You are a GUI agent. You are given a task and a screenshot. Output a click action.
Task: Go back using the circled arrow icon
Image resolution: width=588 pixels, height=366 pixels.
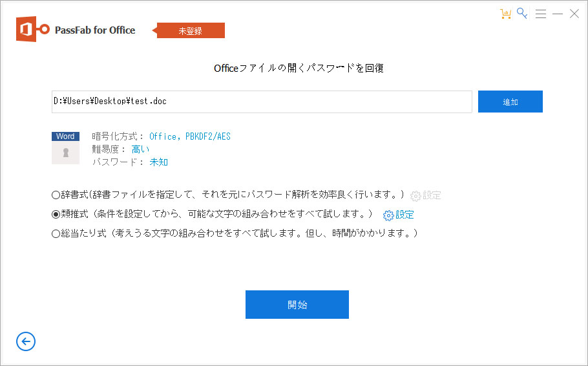click(26, 341)
